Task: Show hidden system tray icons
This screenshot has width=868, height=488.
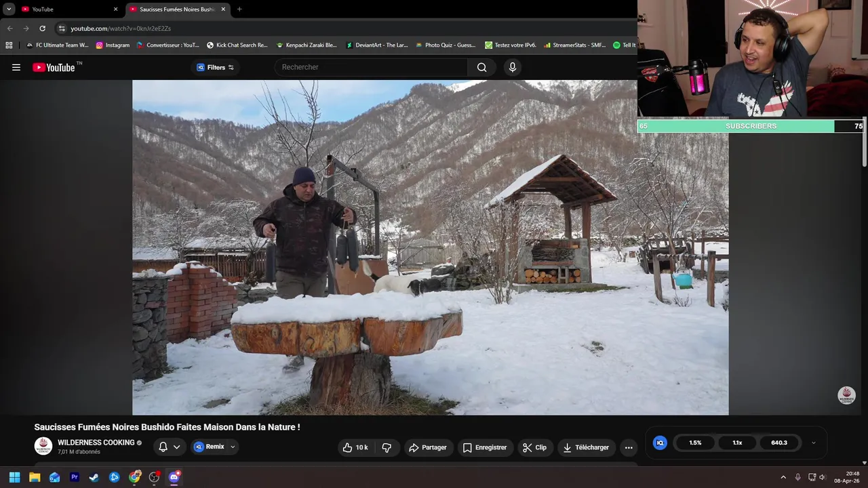Action: tap(783, 477)
